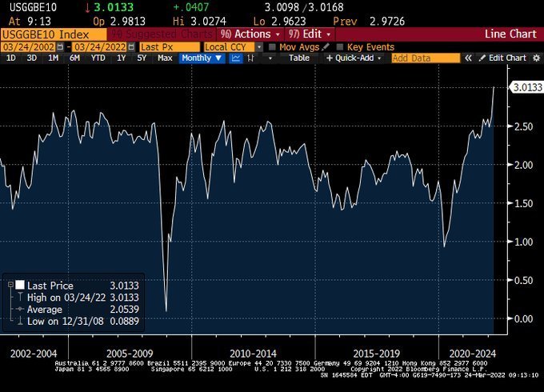Select the line chart type icon
Image resolution: width=544 pixels, height=392 pixels.
236,58
